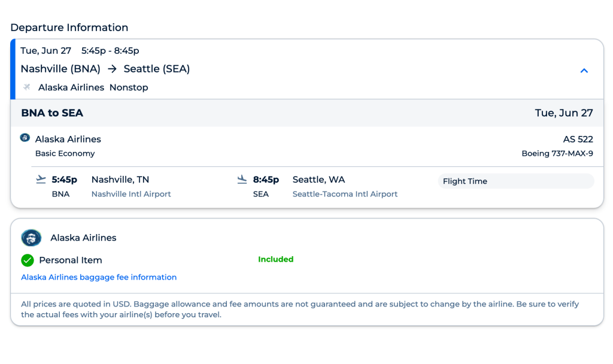Click the green Included label
This screenshot has height=364, width=613.
pos(275,259)
